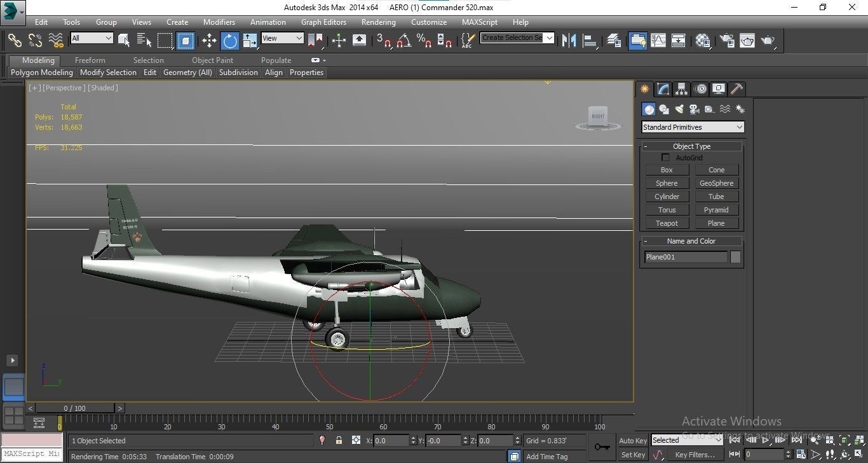
Task: Expand ribbon minimize options arrow
Action: pos(325,60)
